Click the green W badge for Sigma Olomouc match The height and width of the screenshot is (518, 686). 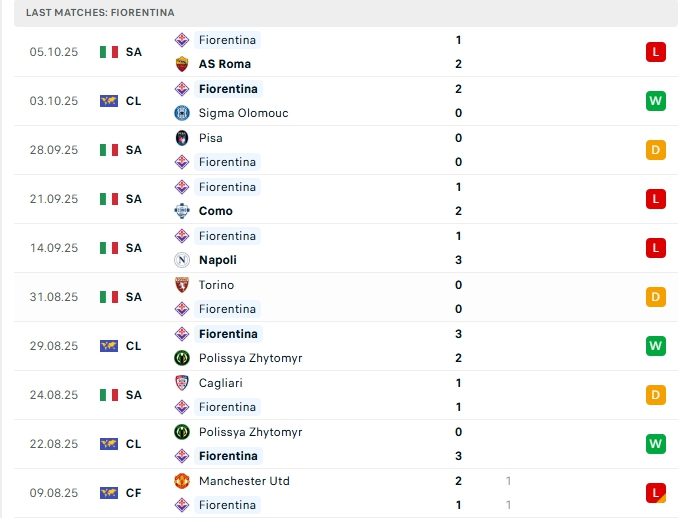[656, 101]
